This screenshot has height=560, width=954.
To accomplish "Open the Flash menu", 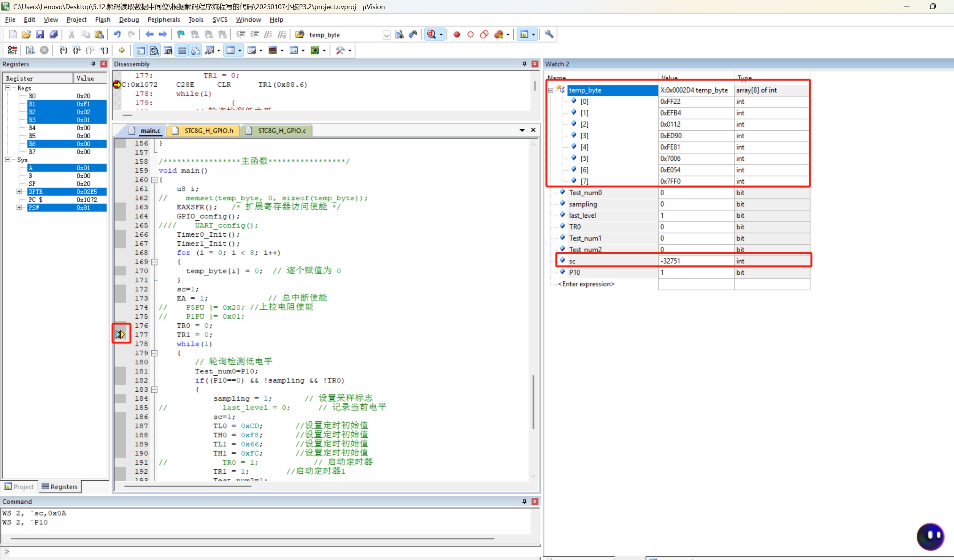I will pos(103,19).
